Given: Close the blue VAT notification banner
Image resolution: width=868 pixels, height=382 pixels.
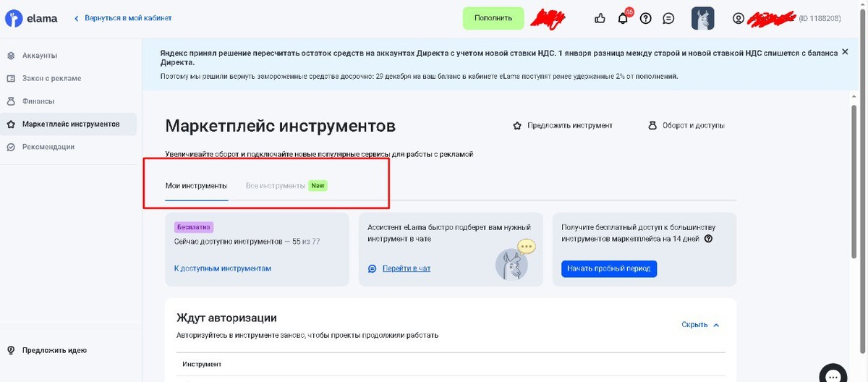Looking at the screenshot, I should tap(845, 52).
